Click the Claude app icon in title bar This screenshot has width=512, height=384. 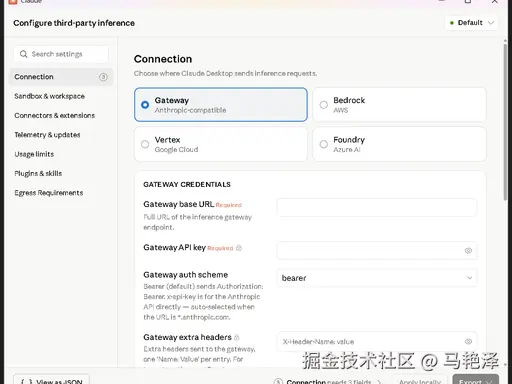point(13,2)
